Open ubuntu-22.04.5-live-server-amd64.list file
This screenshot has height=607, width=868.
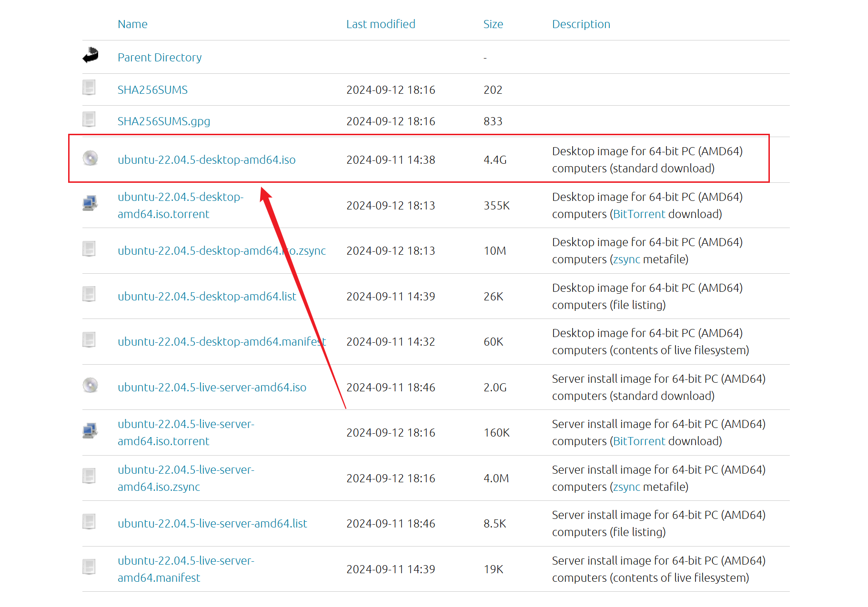point(212,524)
